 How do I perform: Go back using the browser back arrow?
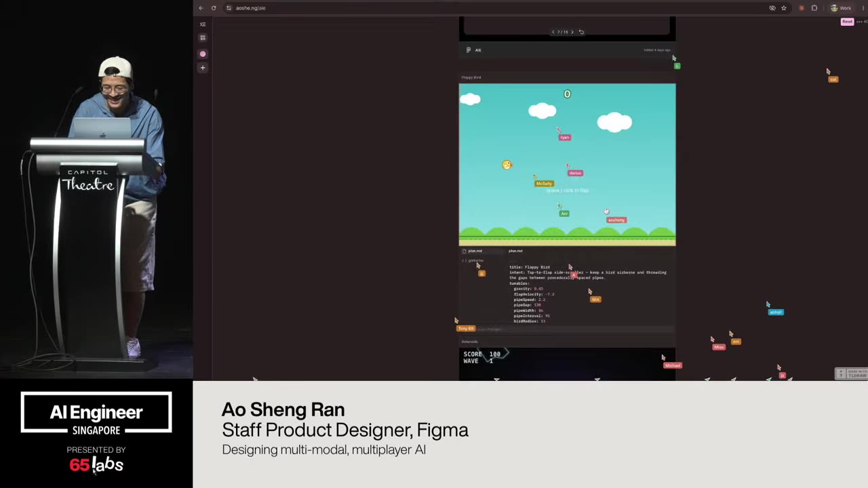pyautogui.click(x=201, y=8)
